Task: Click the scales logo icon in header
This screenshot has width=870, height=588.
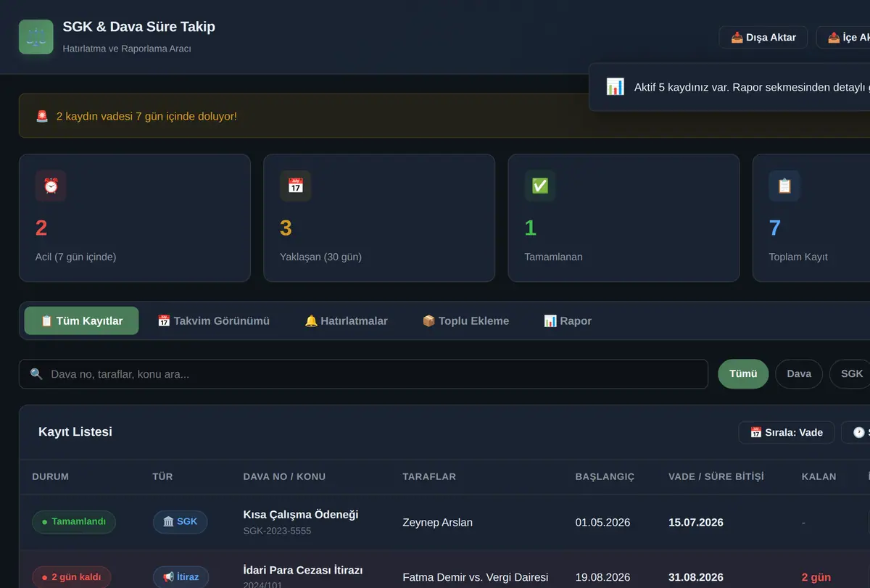Action: pyautogui.click(x=36, y=37)
